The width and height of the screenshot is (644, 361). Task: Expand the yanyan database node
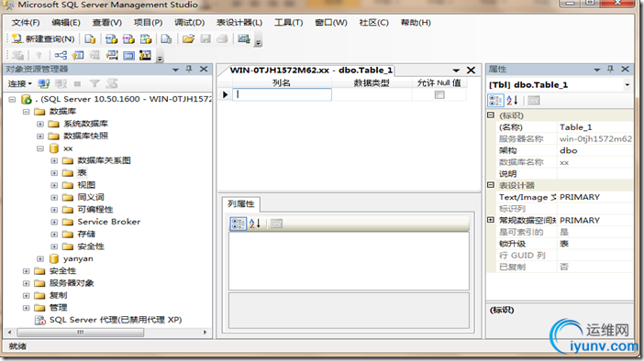(x=40, y=259)
